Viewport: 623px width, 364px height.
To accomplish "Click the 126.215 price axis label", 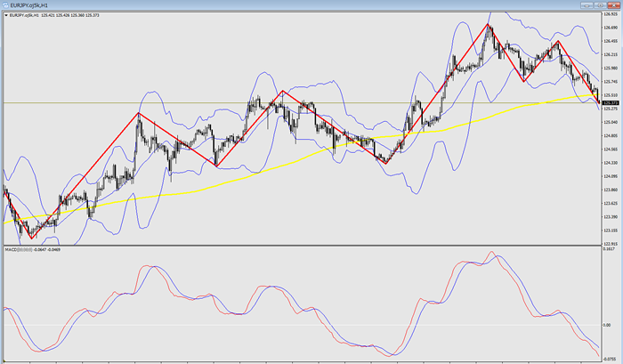I will 610,54.
